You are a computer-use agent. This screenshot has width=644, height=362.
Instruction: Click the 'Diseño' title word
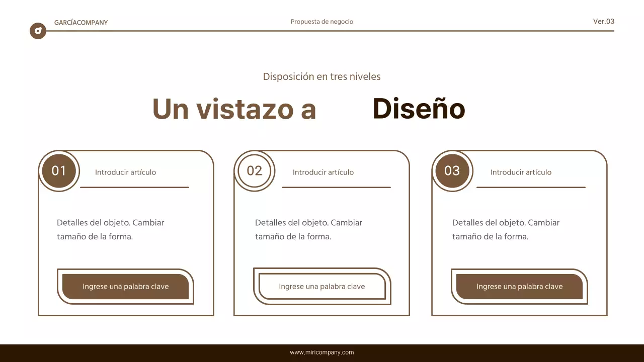click(418, 109)
